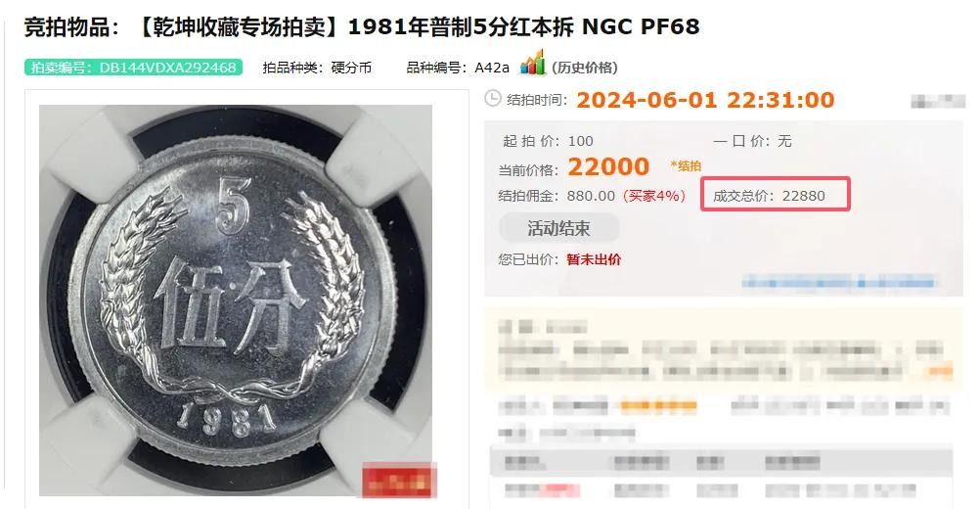This screenshot has height=509, width=980.
Task: Click the 拍品种类 硬分币 category text
Action: point(317,68)
